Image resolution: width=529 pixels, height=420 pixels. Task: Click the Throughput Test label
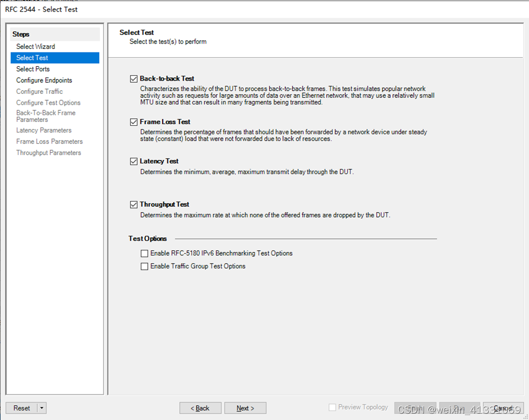coord(164,205)
